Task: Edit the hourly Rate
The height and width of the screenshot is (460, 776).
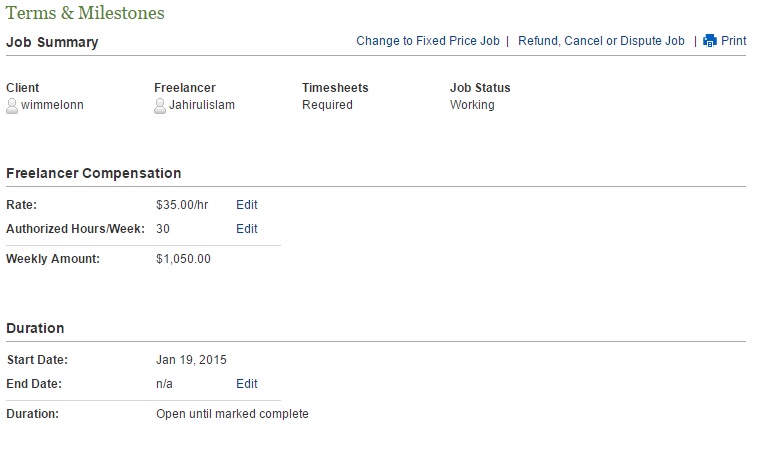Action: [247, 205]
